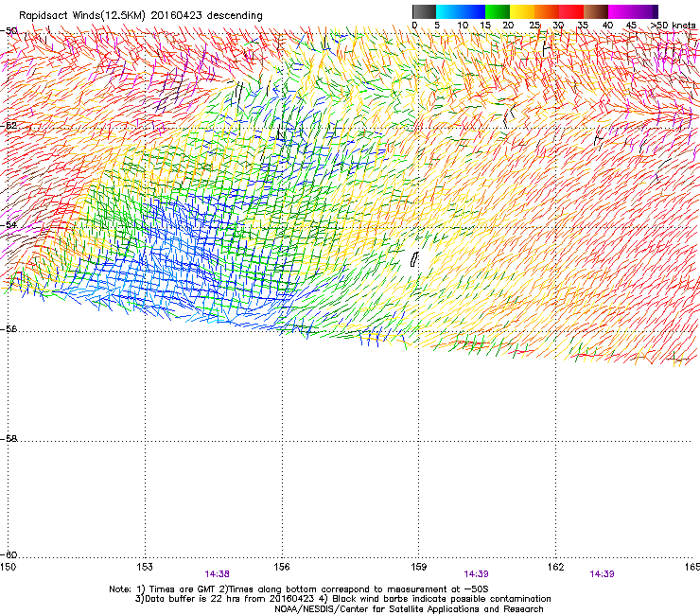Click the longitude label '156'
The image size is (700, 615).
click(282, 567)
